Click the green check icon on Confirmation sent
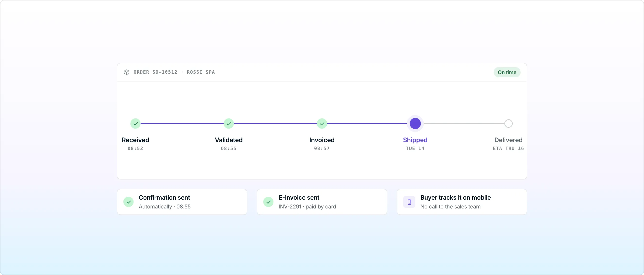644x275 pixels. 129,202
